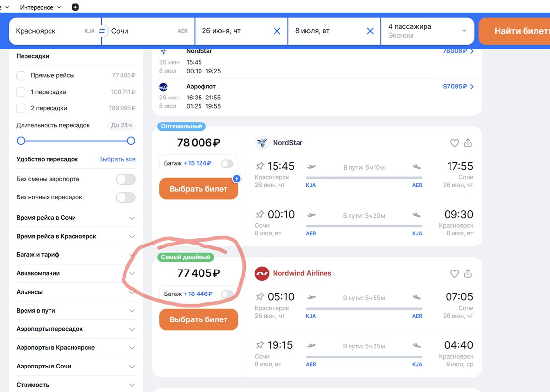550x392 pixels.
Task: Move the left transfer duration slider handle
Action: click(21, 141)
